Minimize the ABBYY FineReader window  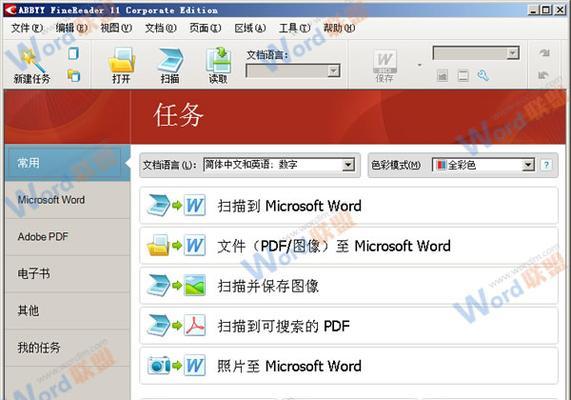click(533, 10)
